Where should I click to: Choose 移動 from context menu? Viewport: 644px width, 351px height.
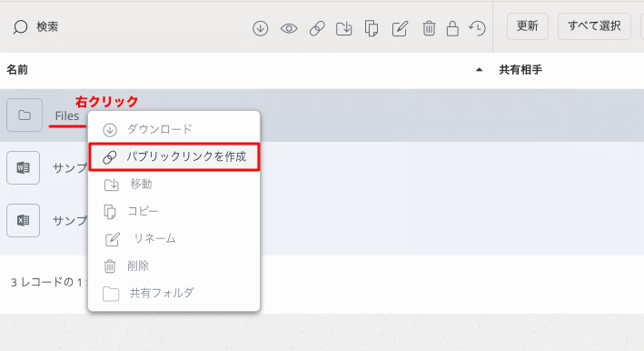(x=173, y=184)
